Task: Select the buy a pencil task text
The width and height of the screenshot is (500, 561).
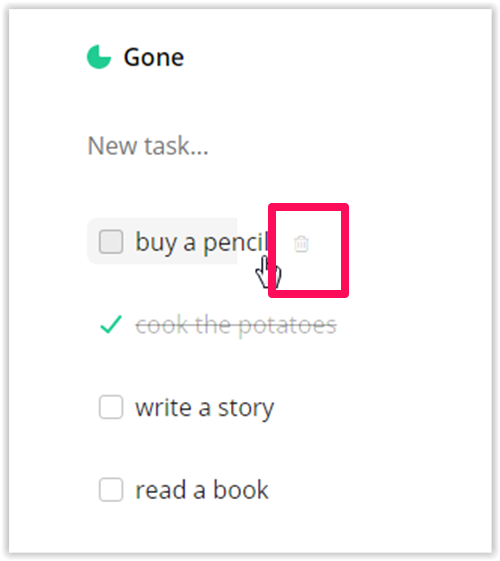Action: coord(202,243)
